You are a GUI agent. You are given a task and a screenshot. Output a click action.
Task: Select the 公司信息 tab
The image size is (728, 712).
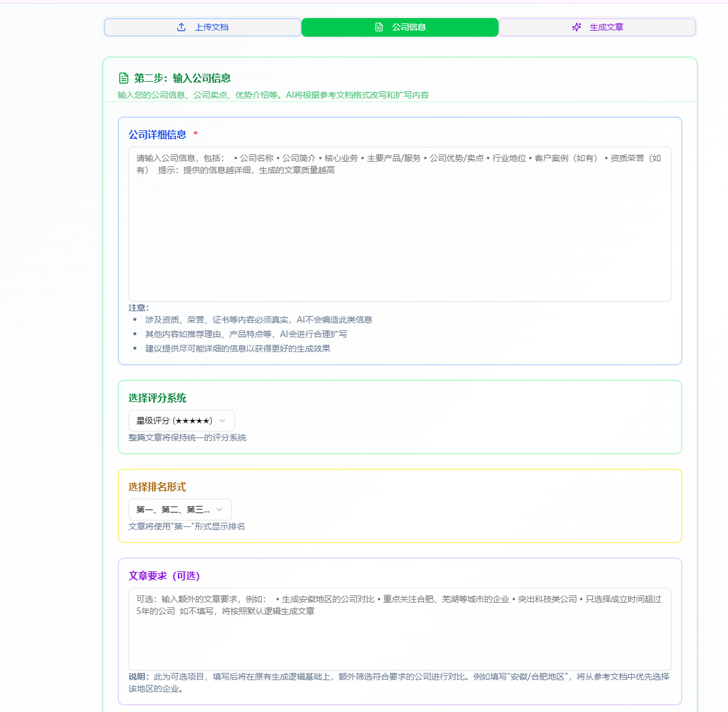[400, 27]
